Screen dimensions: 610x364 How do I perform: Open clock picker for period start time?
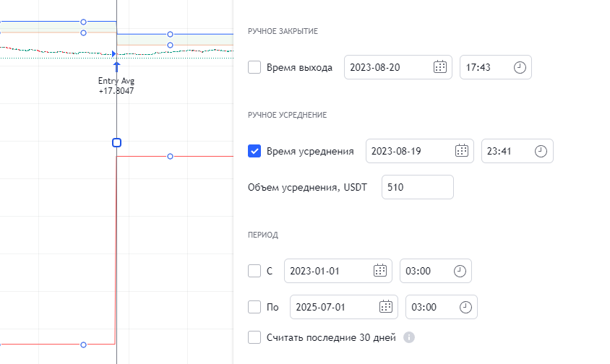[x=460, y=271]
